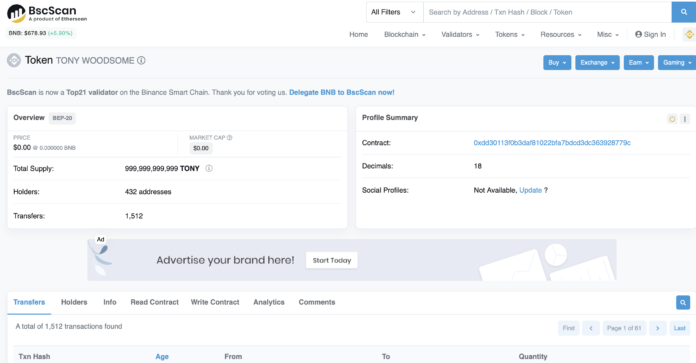Expand the Resources menu
The width and height of the screenshot is (696, 363).
(561, 35)
